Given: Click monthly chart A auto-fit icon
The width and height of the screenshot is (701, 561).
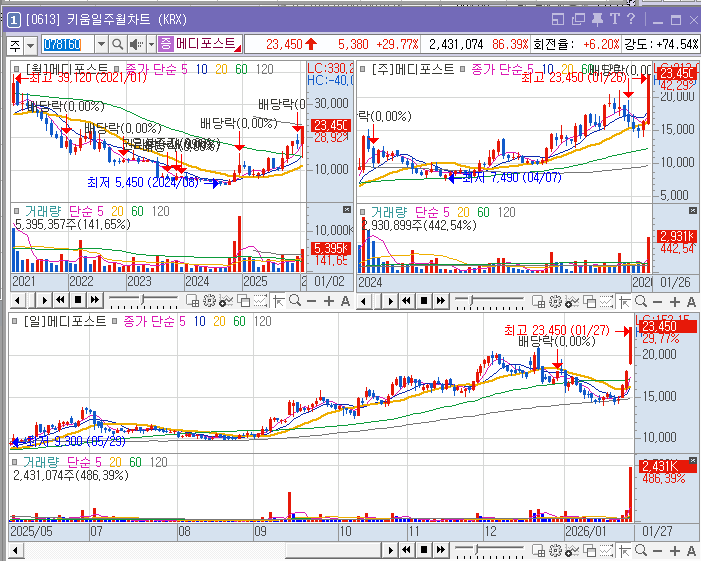Looking at the screenshot, I should pyautogui.click(x=345, y=301).
